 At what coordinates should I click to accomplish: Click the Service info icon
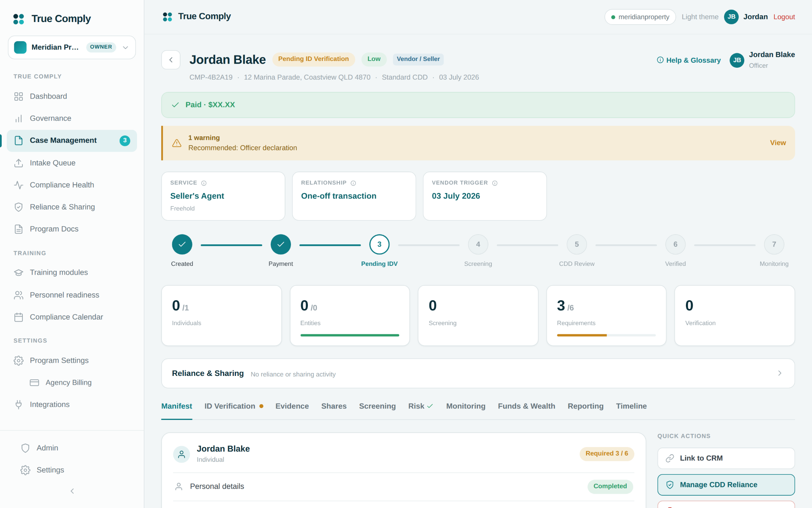point(204,183)
